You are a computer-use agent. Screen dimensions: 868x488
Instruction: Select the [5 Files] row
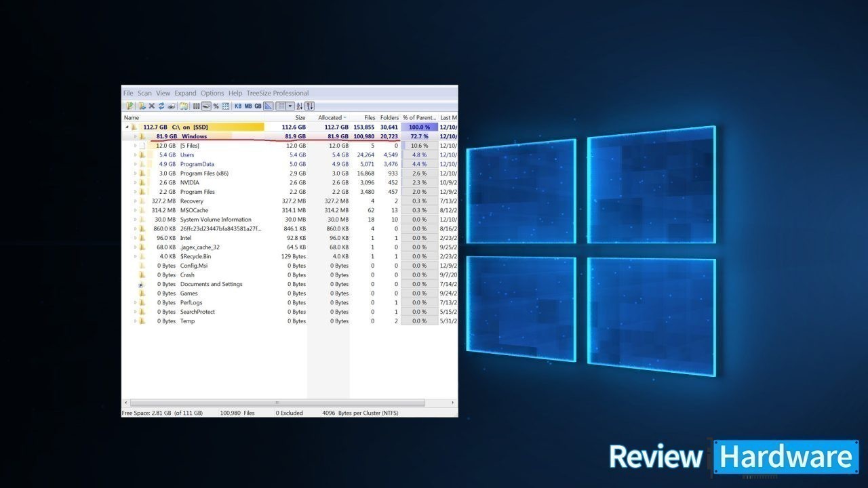pos(290,146)
